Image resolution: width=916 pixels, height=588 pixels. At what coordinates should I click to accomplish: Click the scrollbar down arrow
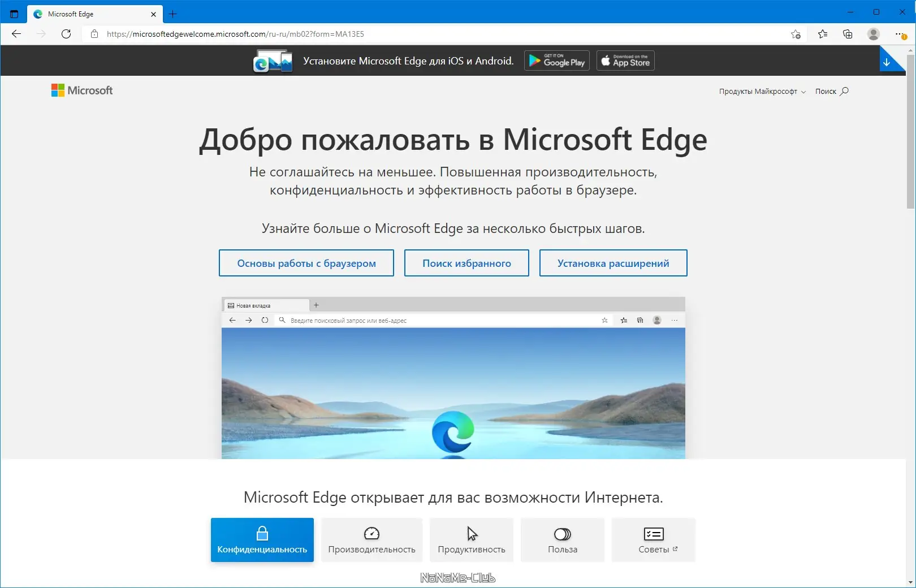pos(910,582)
